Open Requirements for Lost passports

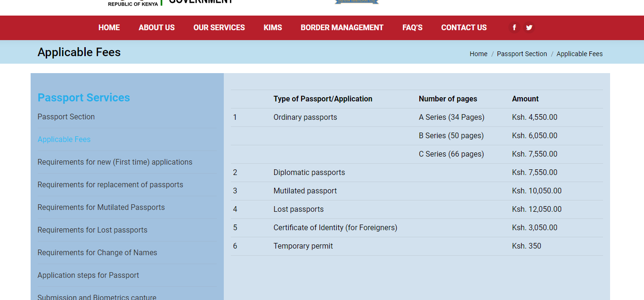click(92, 230)
